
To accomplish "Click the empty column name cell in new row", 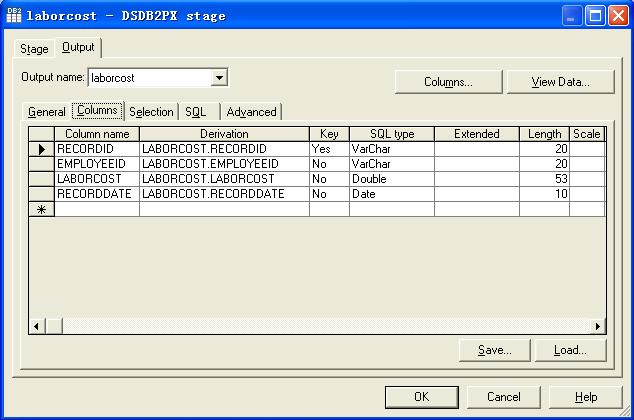I will click(x=97, y=209).
